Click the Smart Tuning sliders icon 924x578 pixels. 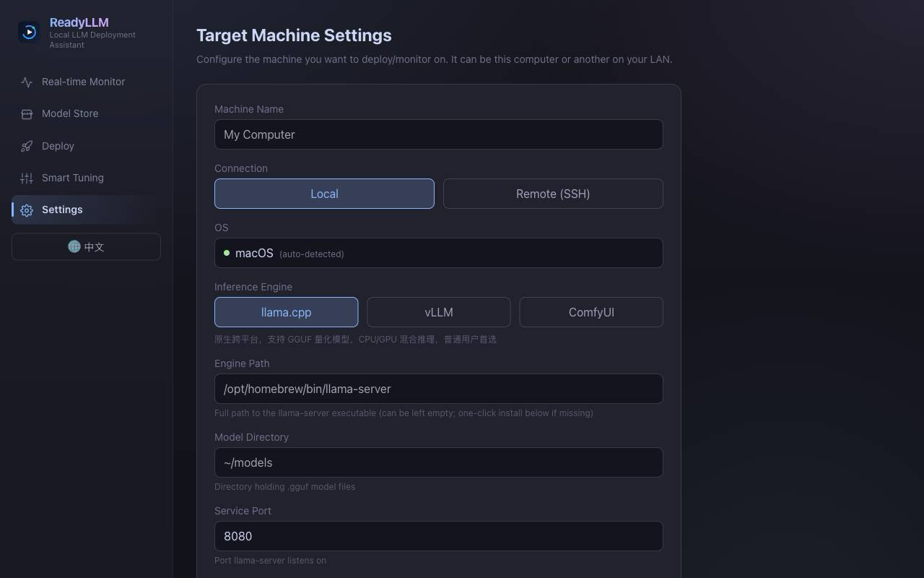(x=27, y=178)
